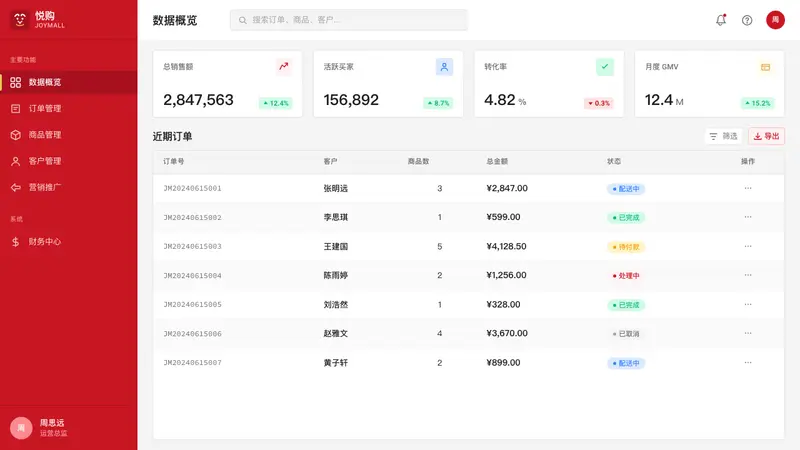The width and height of the screenshot is (800, 450).
Task: Open actions menu for 赵雅文's order
Action: (x=747, y=333)
